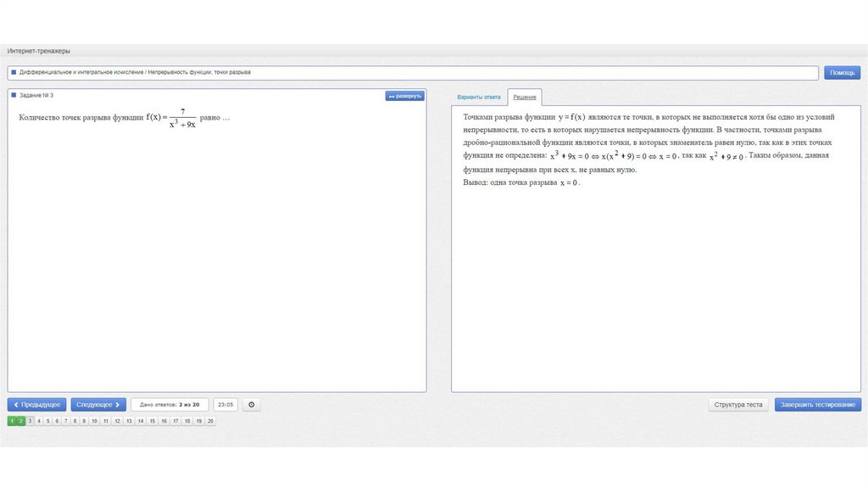Click the 'Задание № 3' task label
The image size is (868, 487).
[x=36, y=95]
